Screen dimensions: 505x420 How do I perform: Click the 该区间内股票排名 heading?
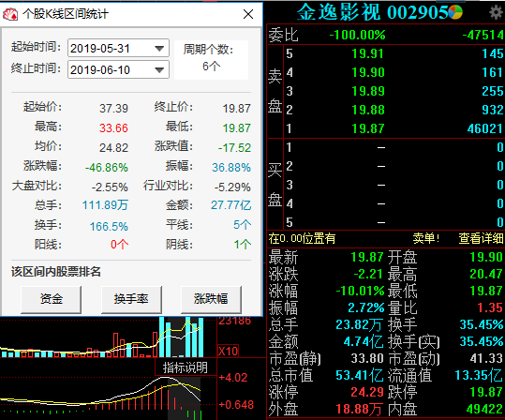pos(56,272)
